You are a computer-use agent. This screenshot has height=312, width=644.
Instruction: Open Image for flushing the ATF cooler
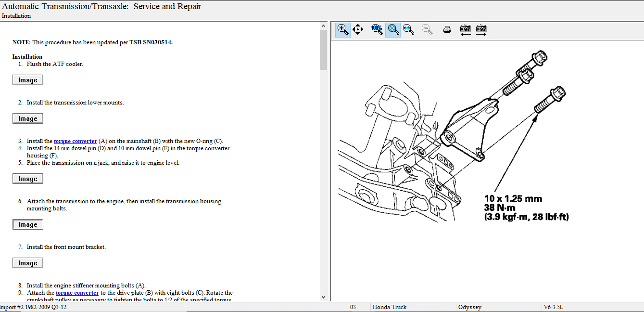(x=28, y=80)
